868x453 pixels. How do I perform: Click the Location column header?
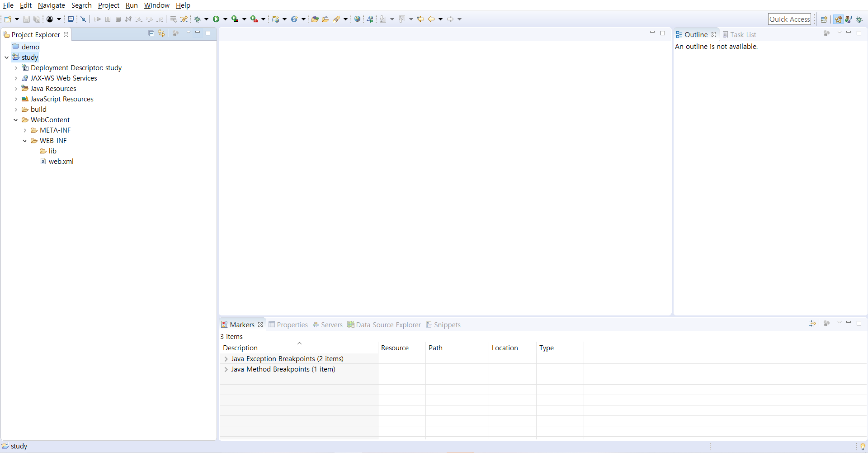tap(513, 348)
